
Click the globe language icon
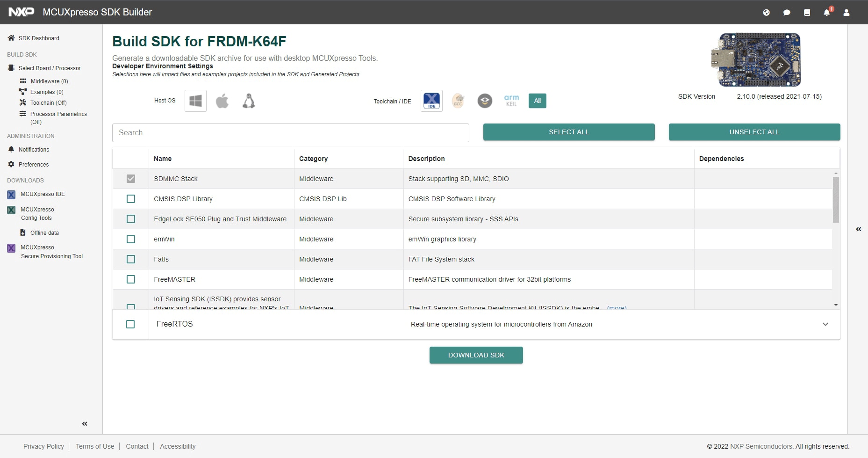click(x=767, y=13)
